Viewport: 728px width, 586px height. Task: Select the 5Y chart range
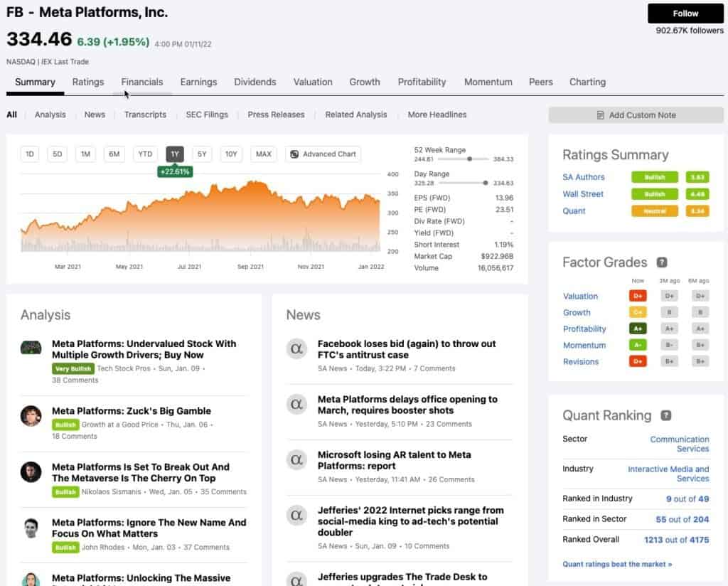202,154
